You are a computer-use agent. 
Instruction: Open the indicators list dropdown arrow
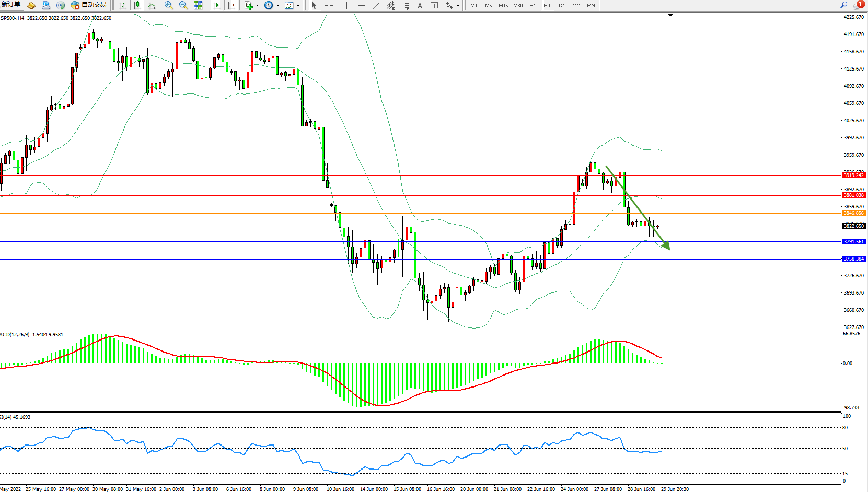(257, 6)
